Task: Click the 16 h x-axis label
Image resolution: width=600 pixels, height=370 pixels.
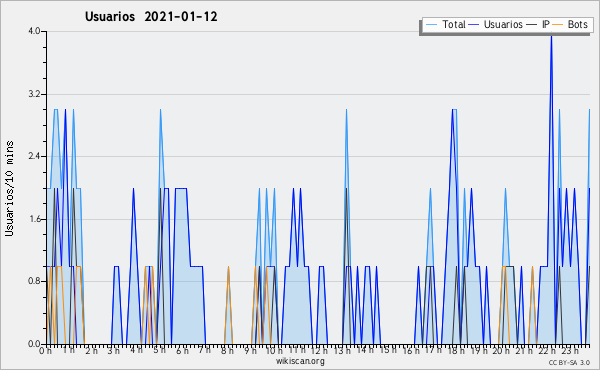Action: tap(411, 351)
